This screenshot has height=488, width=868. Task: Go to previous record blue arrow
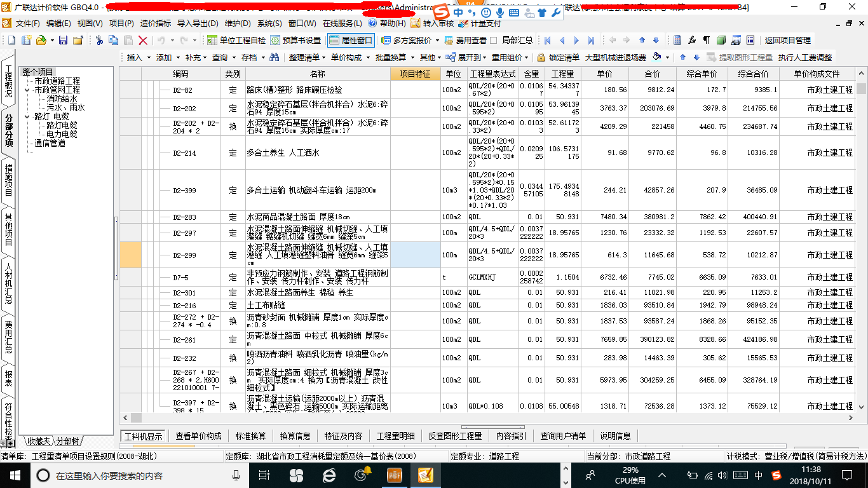pos(562,40)
